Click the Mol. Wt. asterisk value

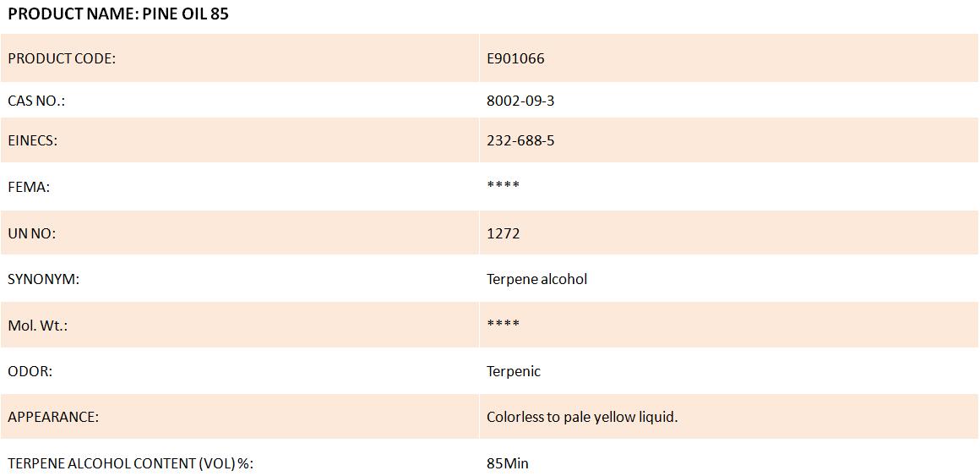click(x=504, y=323)
